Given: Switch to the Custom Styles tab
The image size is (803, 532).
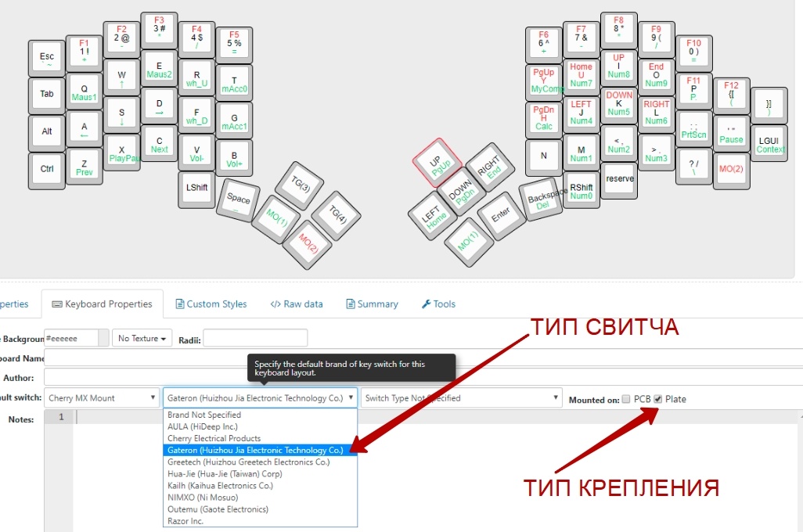Looking at the screenshot, I should click(x=211, y=304).
